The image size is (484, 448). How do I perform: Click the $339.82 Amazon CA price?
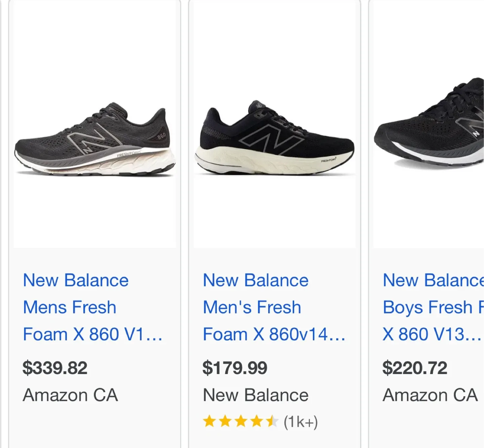(x=55, y=368)
